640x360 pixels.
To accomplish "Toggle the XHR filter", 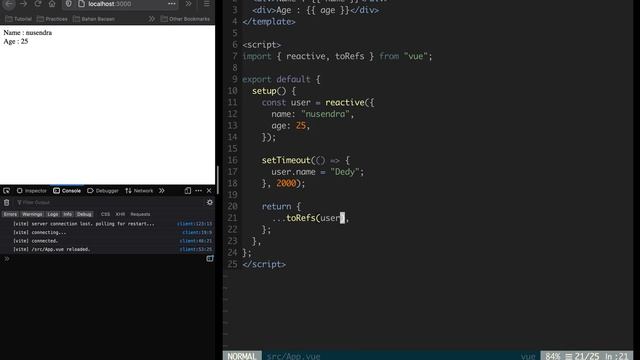I will point(120,214).
